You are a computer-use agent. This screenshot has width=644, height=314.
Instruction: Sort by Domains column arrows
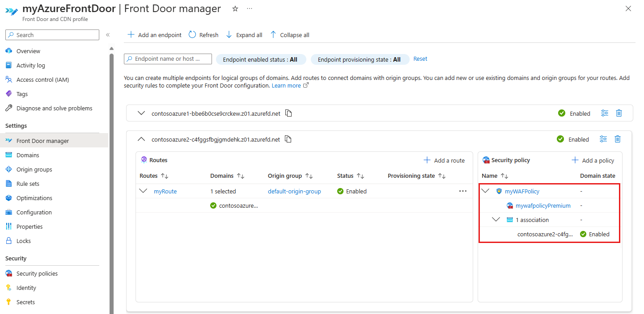[241, 176]
